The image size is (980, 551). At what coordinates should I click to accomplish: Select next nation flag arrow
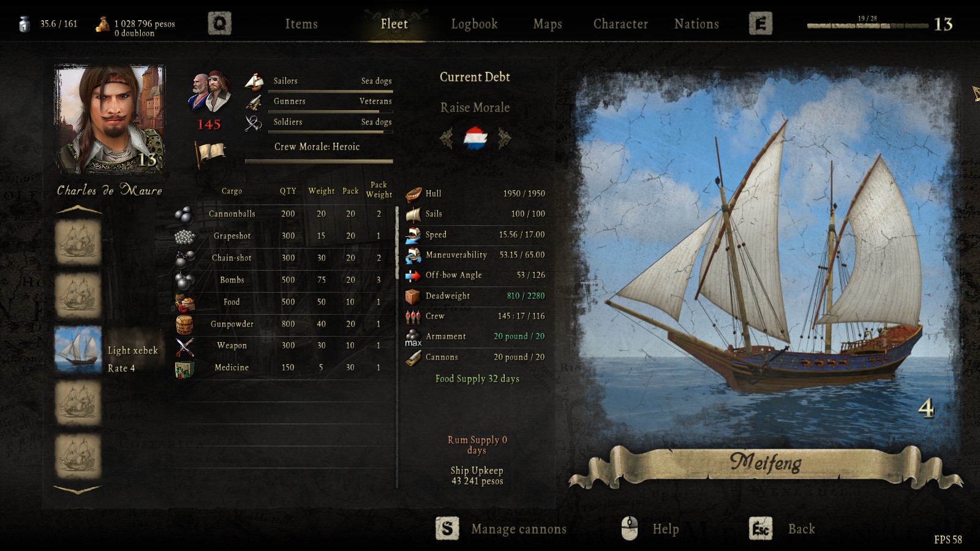[504, 138]
